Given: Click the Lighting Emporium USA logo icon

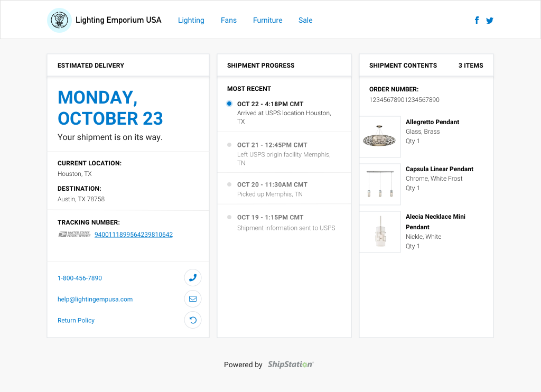Looking at the screenshot, I should (x=59, y=20).
